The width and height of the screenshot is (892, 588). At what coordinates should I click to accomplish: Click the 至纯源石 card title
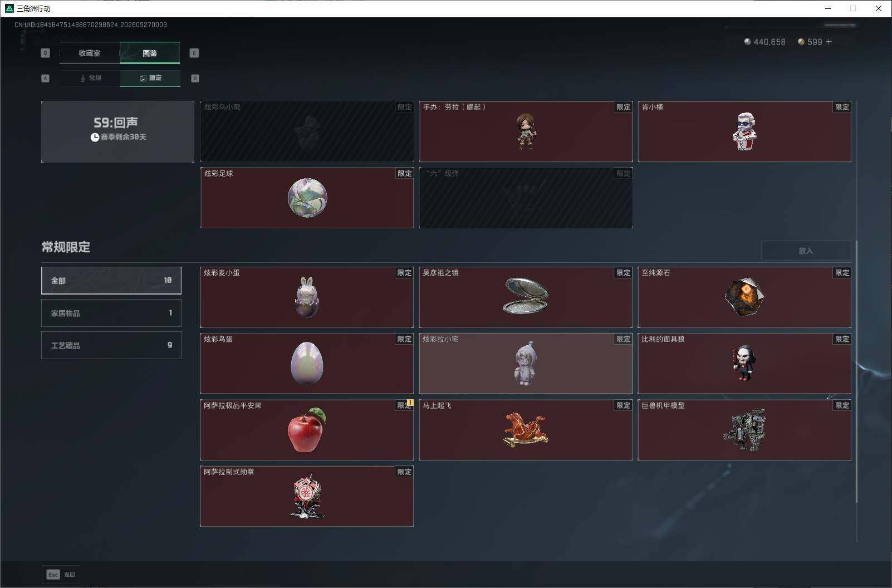pos(656,273)
